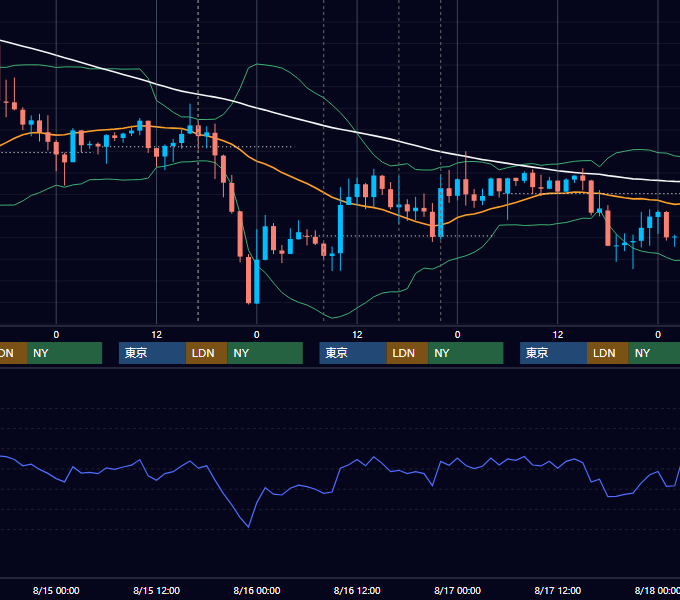
Task: Click the oscillator low point near 8/16 00:00
Action: tap(248, 527)
